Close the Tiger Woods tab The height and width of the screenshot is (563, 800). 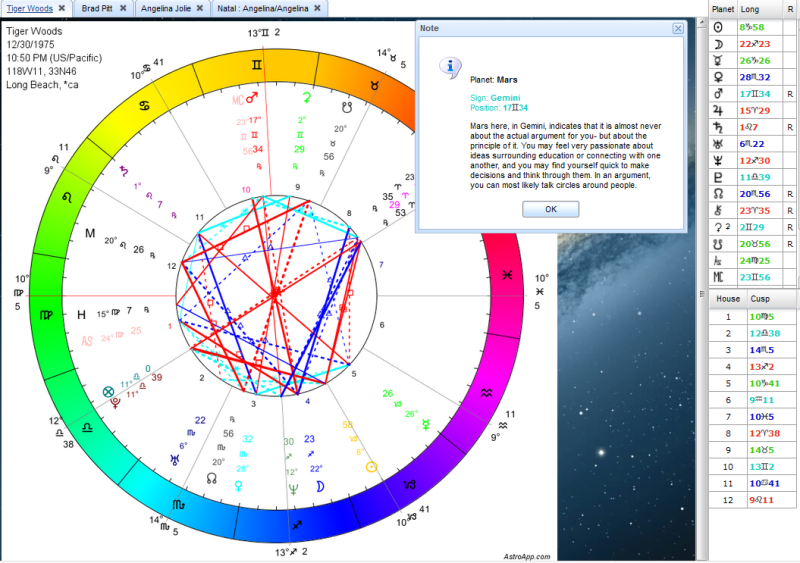(x=61, y=7)
